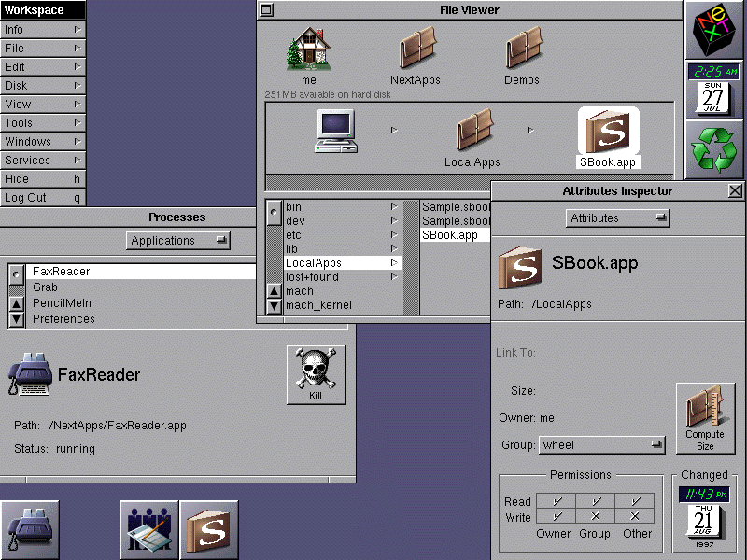This screenshot has width=747, height=560.
Task: Choose Log Out from Workspace menu
Action: pyautogui.click(x=43, y=198)
